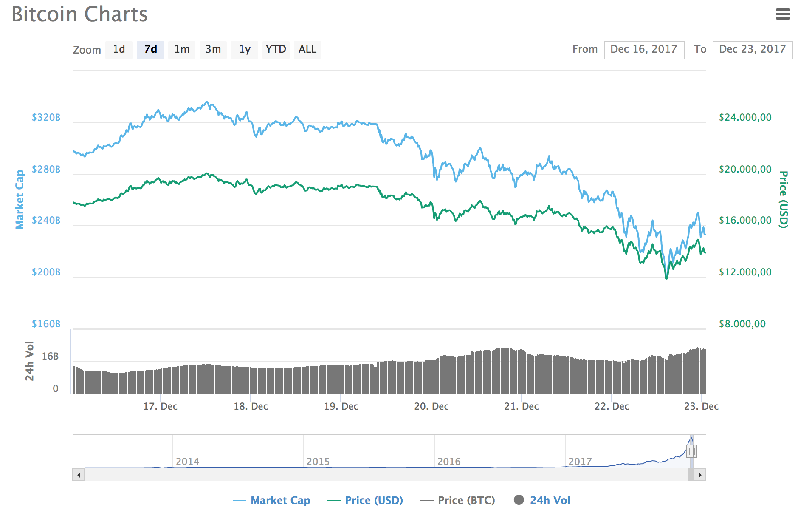Click 2016 in the navigator timeline

click(449, 462)
